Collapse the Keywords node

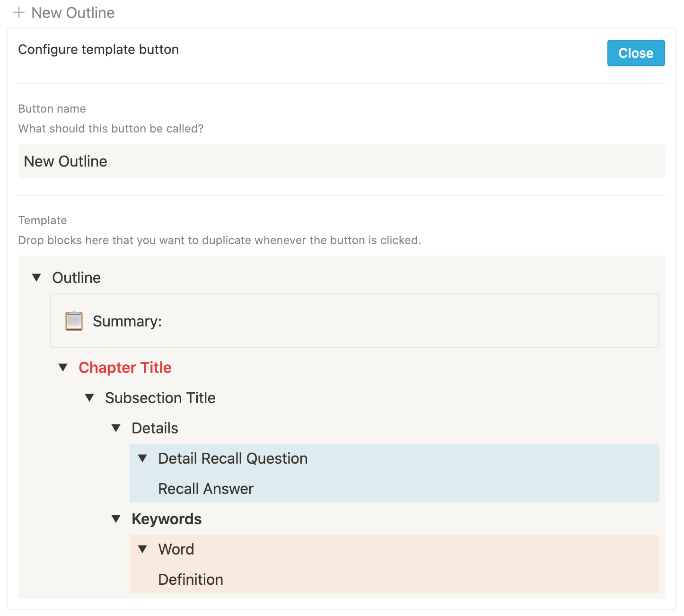tap(116, 519)
